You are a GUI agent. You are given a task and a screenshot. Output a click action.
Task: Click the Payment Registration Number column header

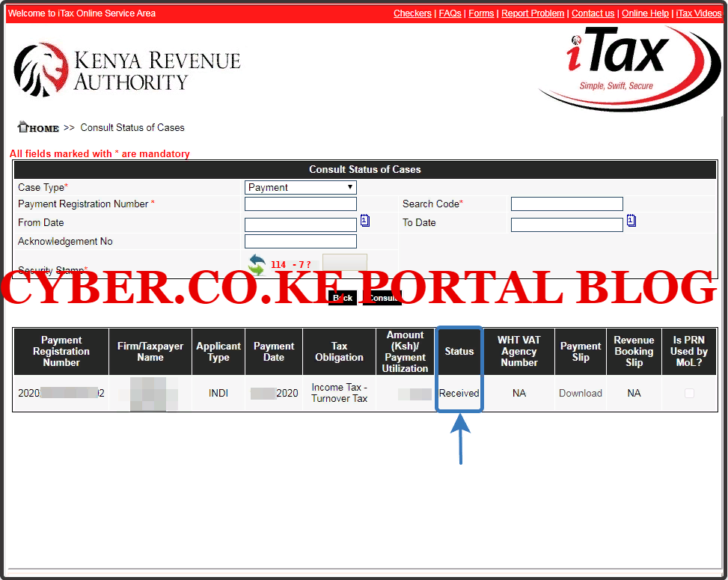[61, 352]
